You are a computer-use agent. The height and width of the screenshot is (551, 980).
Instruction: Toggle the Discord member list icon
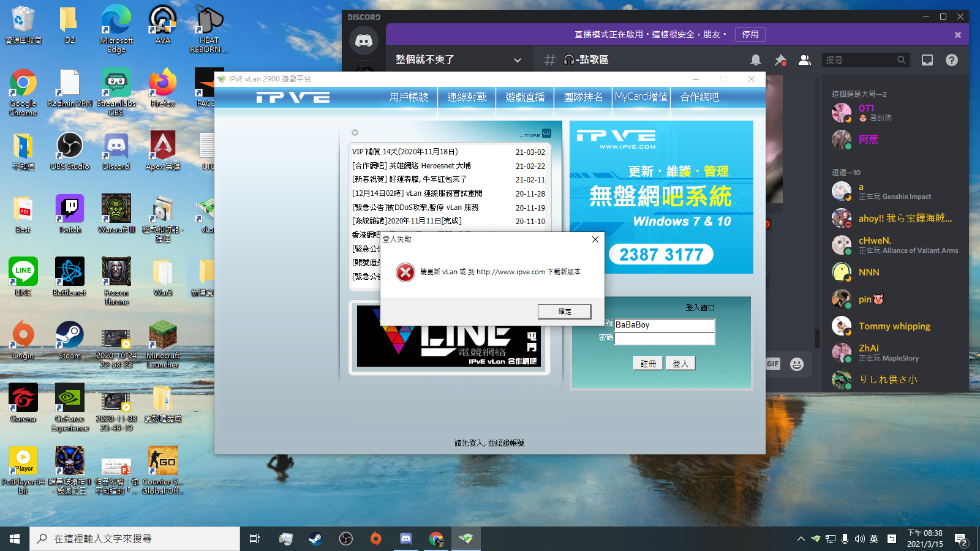tap(805, 60)
